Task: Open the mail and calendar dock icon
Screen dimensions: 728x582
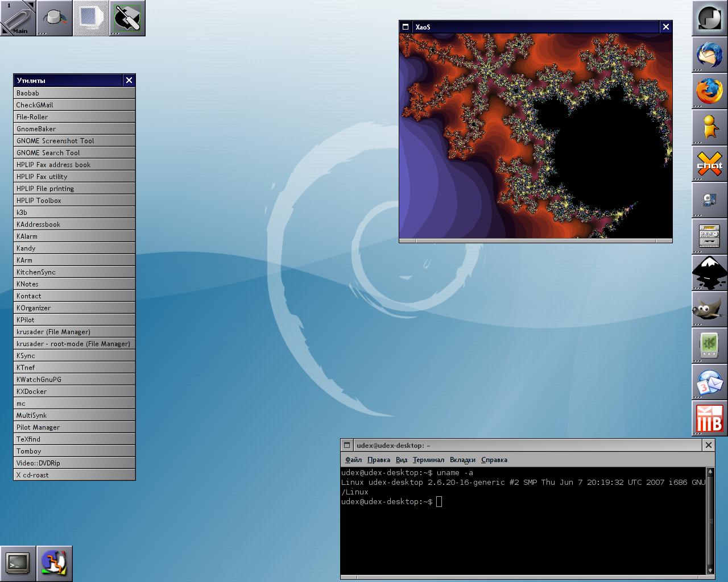Action: coord(710,382)
